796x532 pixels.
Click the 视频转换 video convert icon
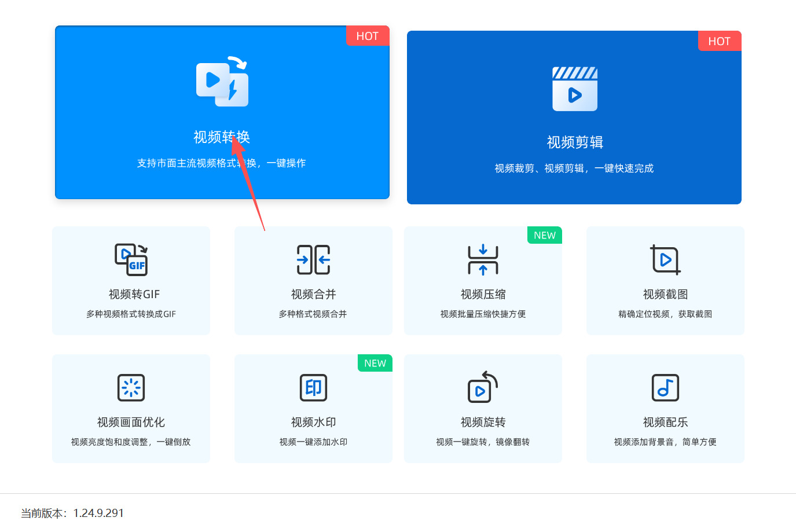coord(222,82)
